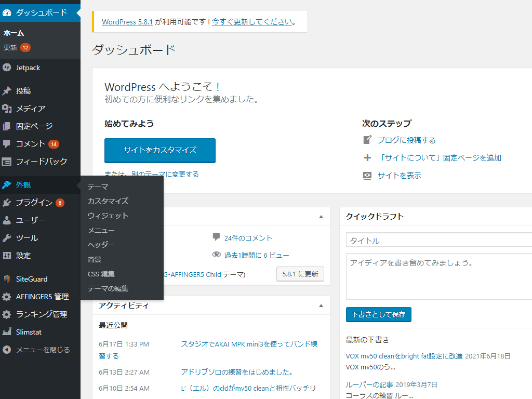Screen dimensions: 532x399
Task: Select the SiteGuard gear icon
Action: (x=7, y=279)
